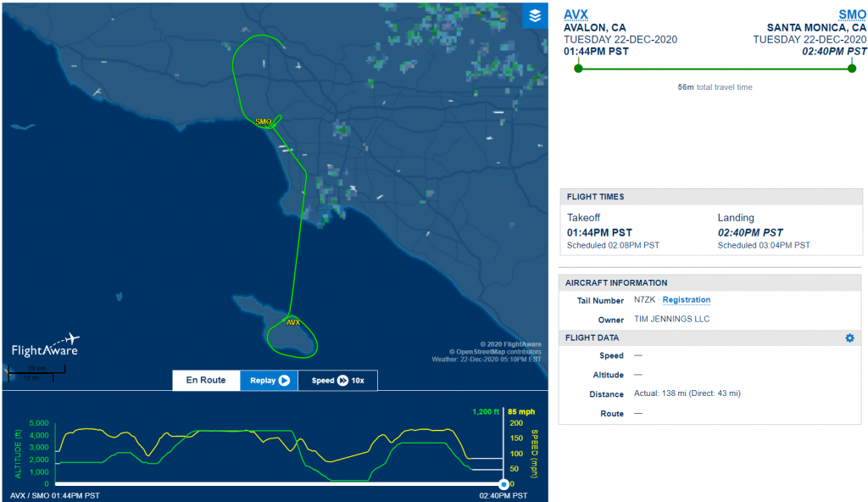
Task: Click the SMO airport marker on map
Action: point(263,122)
